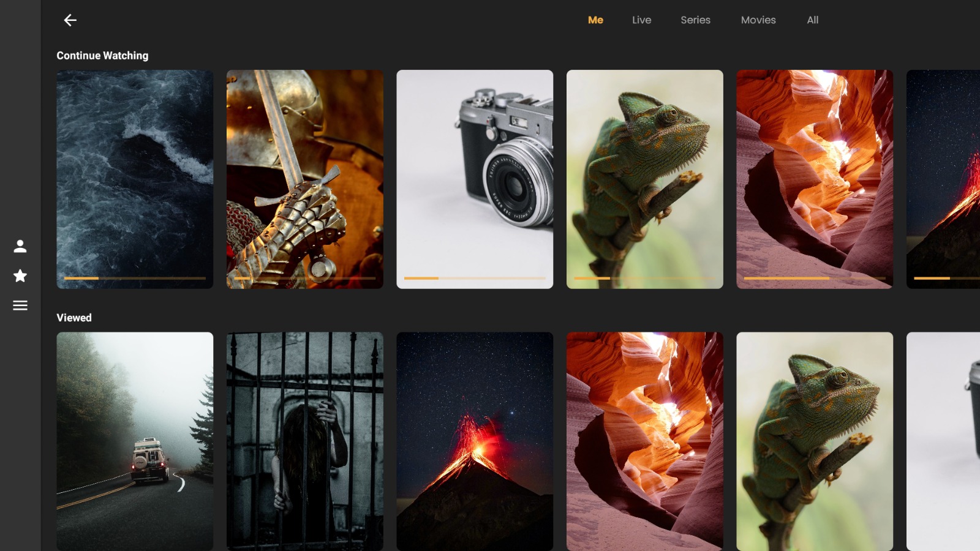
Task: Click progress bar on ocean waves card
Action: pos(135,278)
